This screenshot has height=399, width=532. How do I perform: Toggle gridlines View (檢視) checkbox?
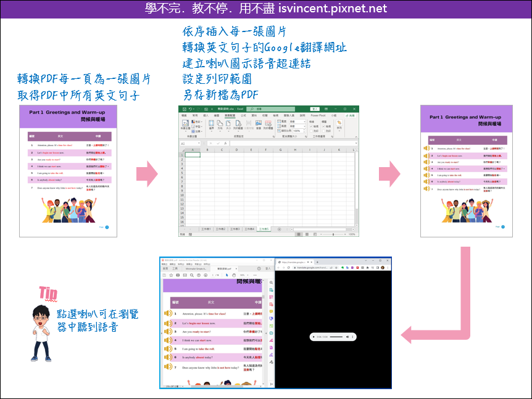click(312, 126)
